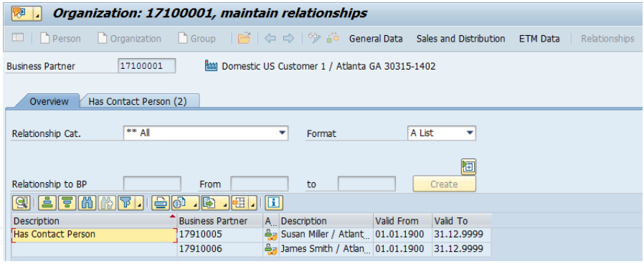Click the Details magnifier icon in grid toolbar
The height and width of the screenshot is (264, 644).
pyautogui.click(x=21, y=202)
